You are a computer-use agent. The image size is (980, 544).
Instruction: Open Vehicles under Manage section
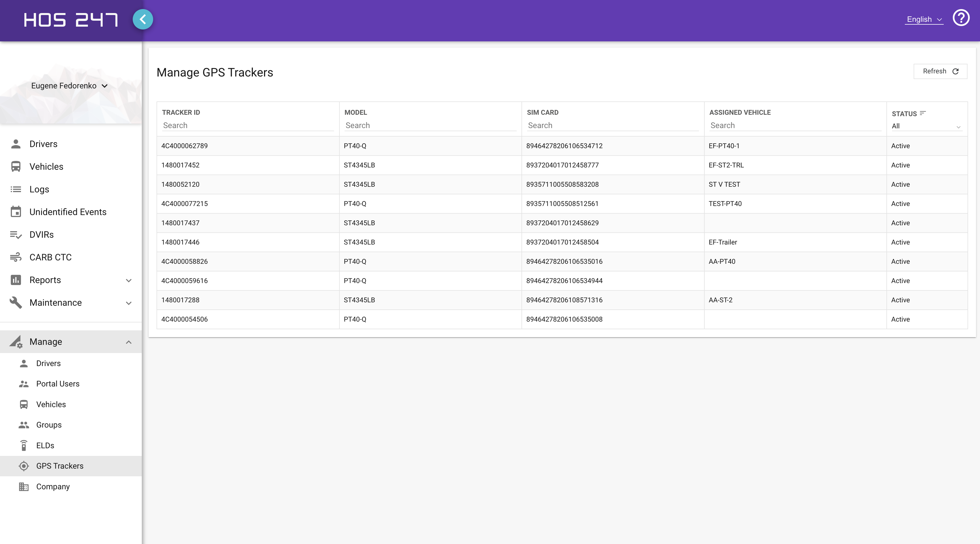click(x=71, y=405)
